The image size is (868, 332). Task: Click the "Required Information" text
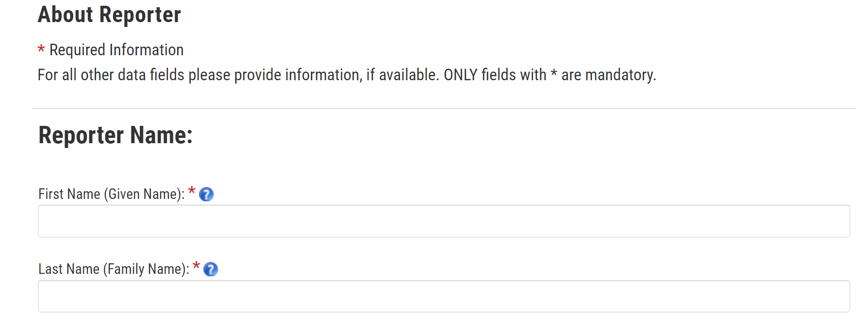pos(116,50)
